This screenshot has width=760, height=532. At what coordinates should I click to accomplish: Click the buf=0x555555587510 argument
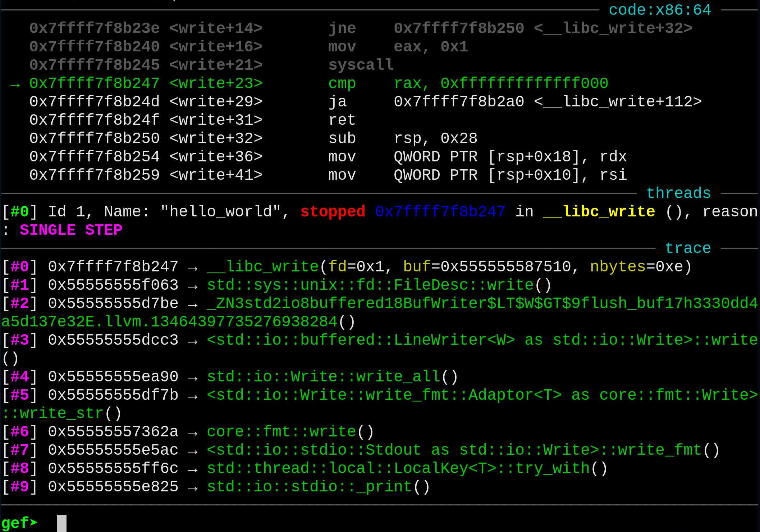click(486, 266)
